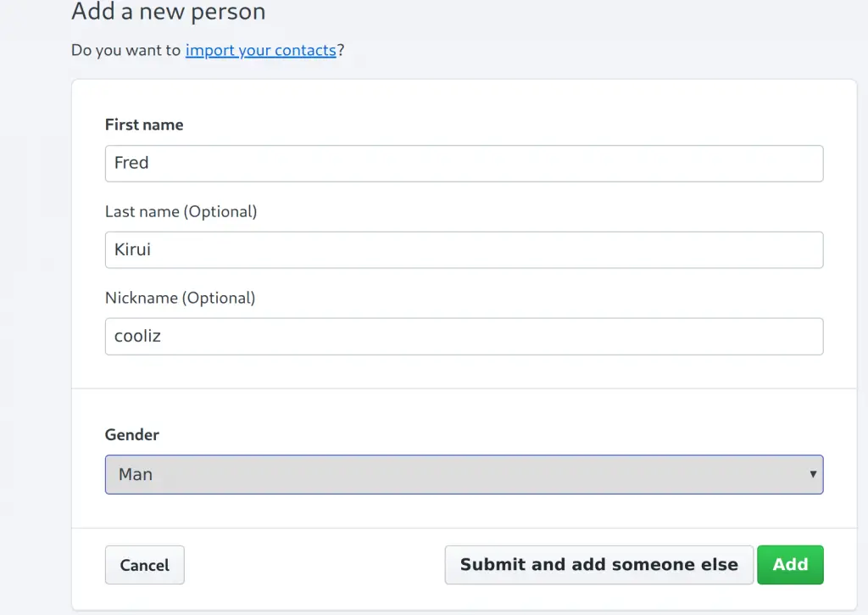Viewport: 868px width, 615px height.
Task: Click the 'Do you want to' text
Action: pos(125,50)
